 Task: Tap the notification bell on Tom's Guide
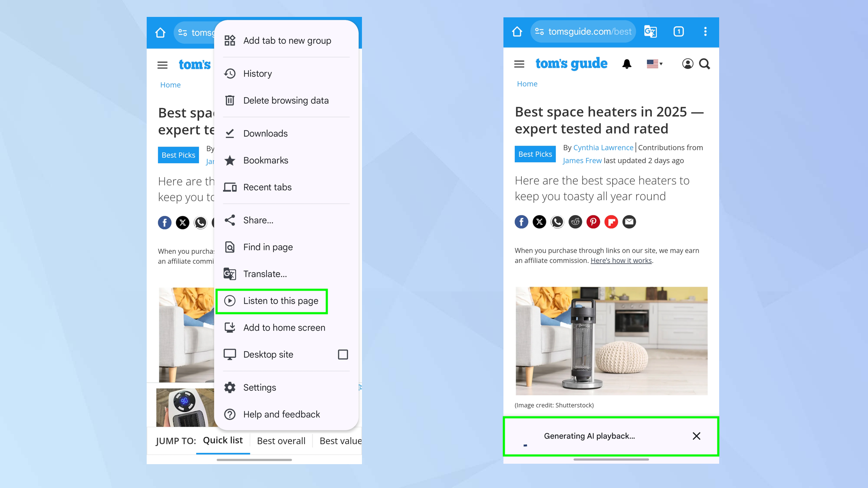(626, 64)
